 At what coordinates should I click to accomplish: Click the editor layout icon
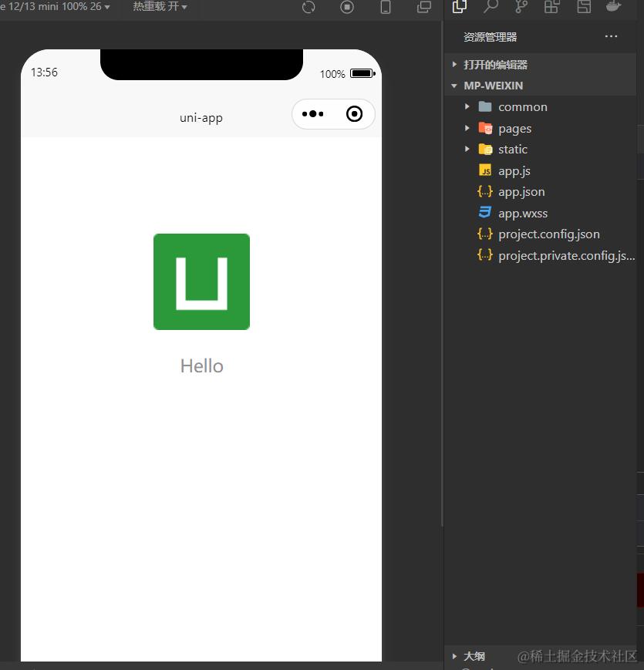coord(584,6)
